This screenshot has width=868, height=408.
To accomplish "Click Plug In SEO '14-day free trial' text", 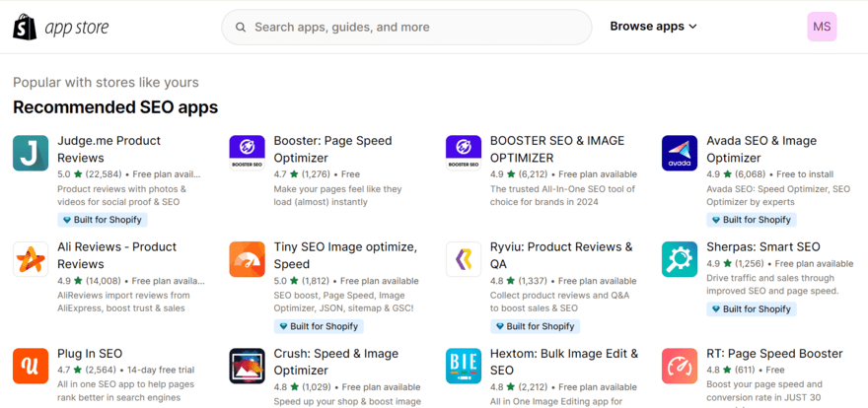I will click(161, 370).
